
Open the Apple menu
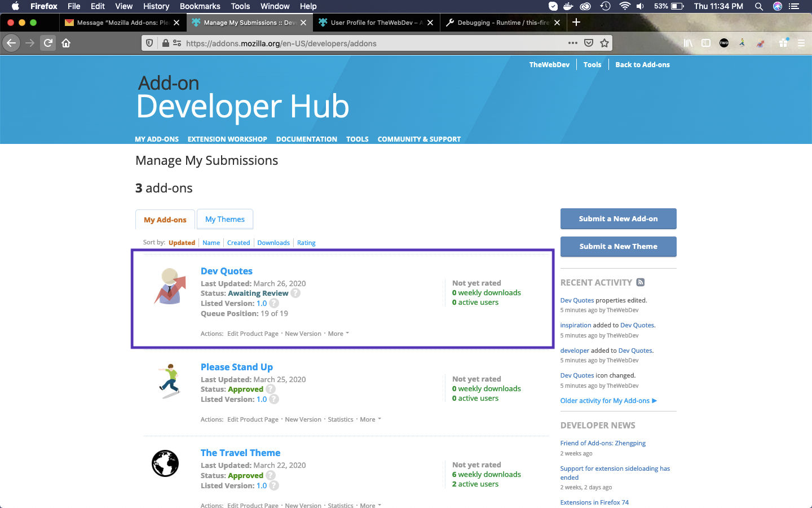pyautogui.click(x=15, y=6)
